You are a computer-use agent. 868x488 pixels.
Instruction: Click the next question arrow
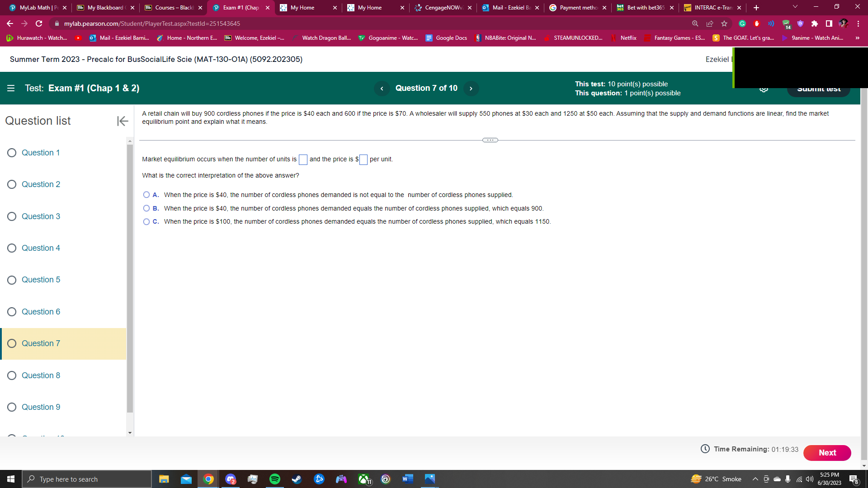pyautogui.click(x=471, y=89)
